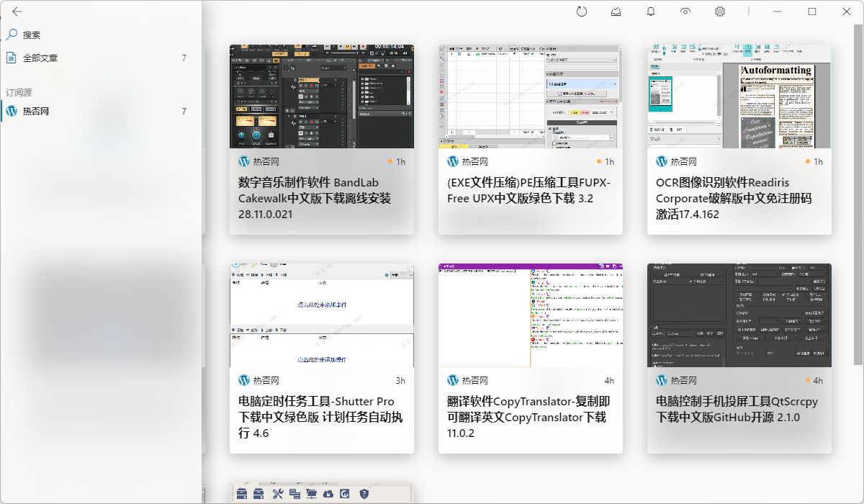Click WordPress icon on the Readiris card
Viewport: 864px width, 504px height.
(662, 161)
